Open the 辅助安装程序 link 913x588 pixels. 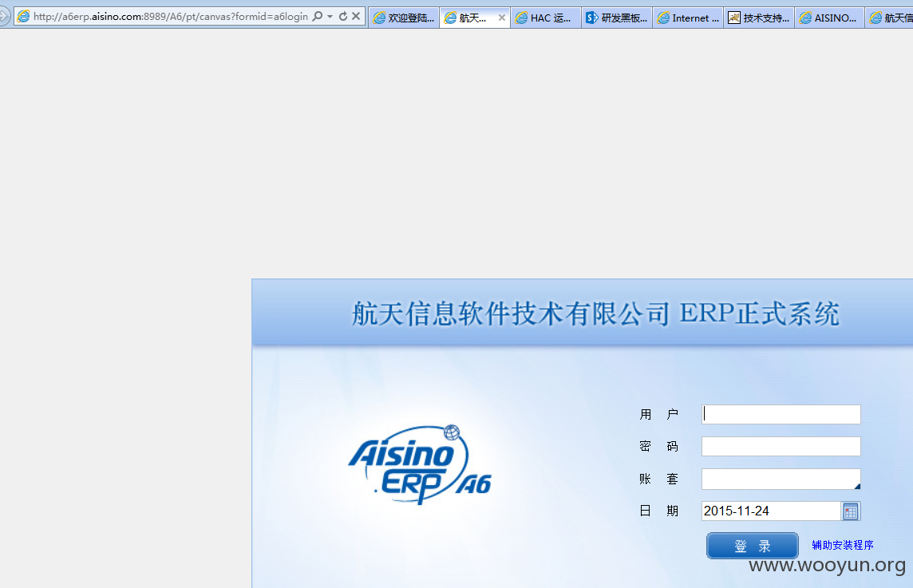(843, 545)
